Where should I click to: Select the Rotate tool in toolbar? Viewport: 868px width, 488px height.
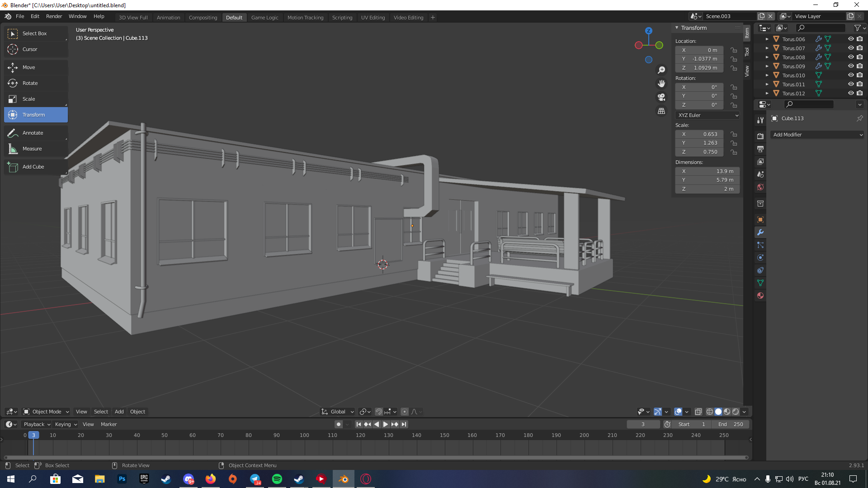(x=30, y=83)
